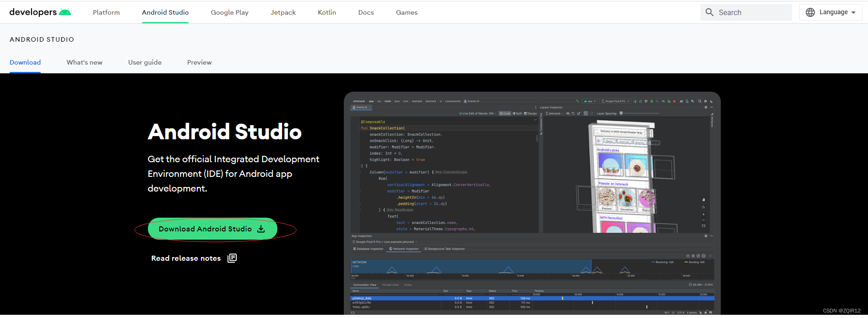Click 'fun SnackCollection(' line in code editor
This screenshot has height=318, width=868.
(x=383, y=128)
